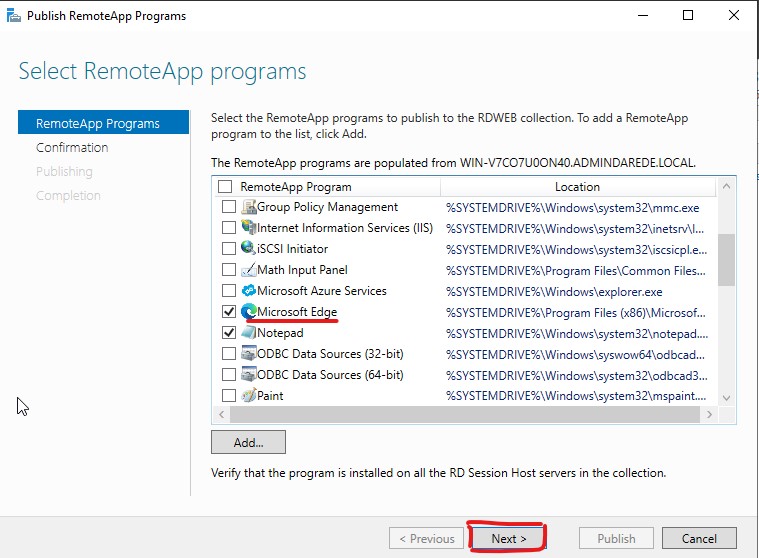Click the Microsoft Edge icon
This screenshot has width=759, height=558.
click(248, 311)
